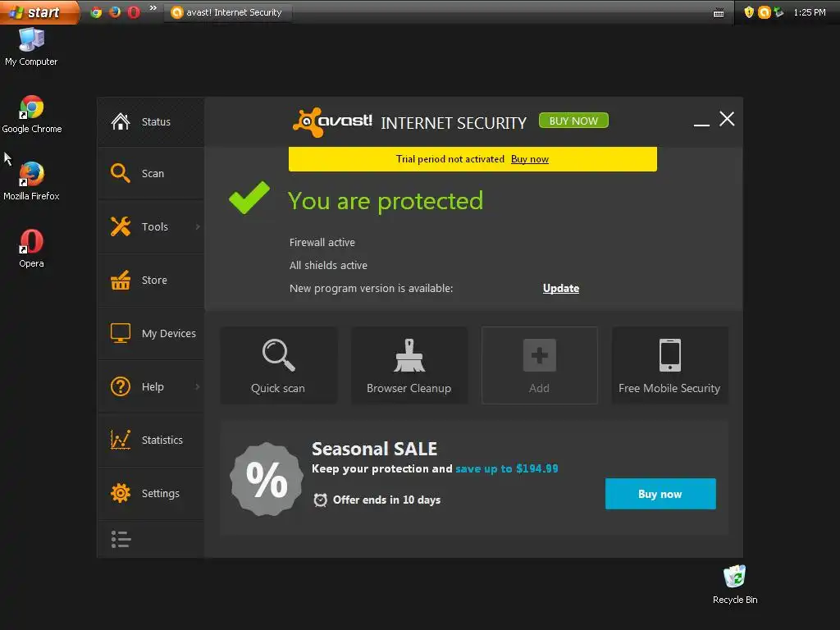Image resolution: width=840 pixels, height=630 pixels.
Task: Click the avast! logo in header
Action: tap(333, 122)
